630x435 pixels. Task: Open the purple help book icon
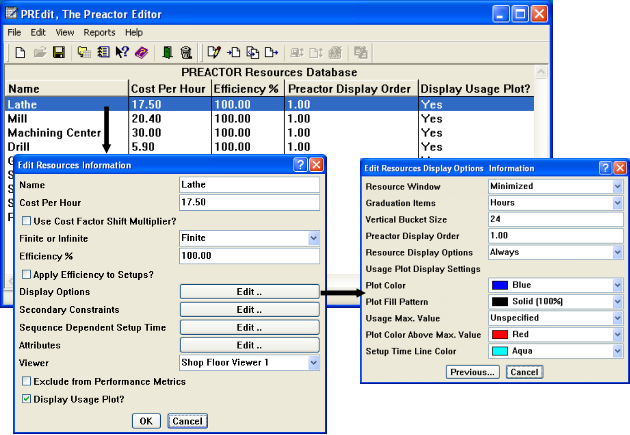141,52
